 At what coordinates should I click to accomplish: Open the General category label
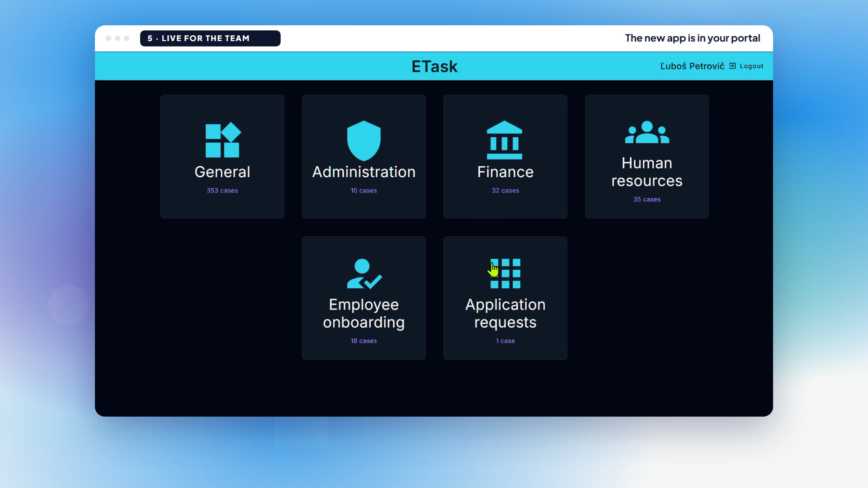pyautogui.click(x=222, y=172)
